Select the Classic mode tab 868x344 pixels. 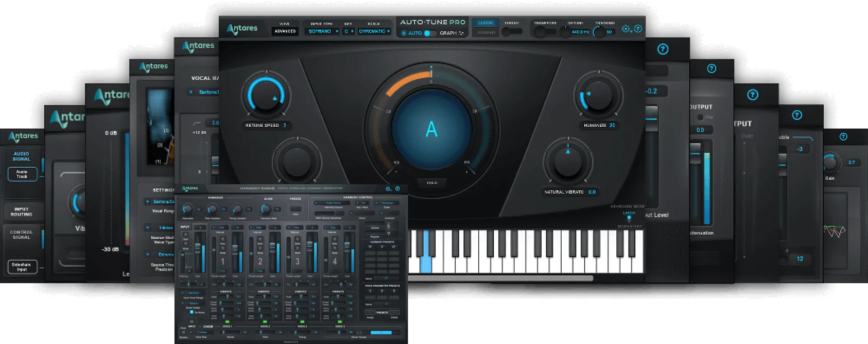point(486,23)
